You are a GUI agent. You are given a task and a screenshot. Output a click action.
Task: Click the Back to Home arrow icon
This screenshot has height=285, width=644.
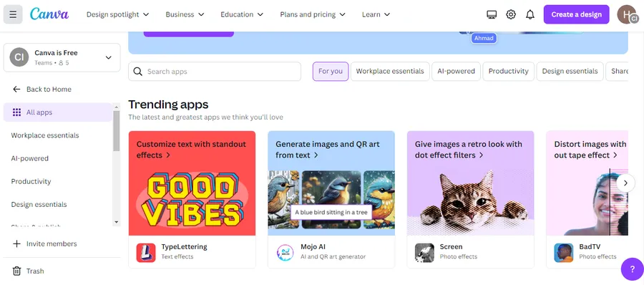(16, 90)
